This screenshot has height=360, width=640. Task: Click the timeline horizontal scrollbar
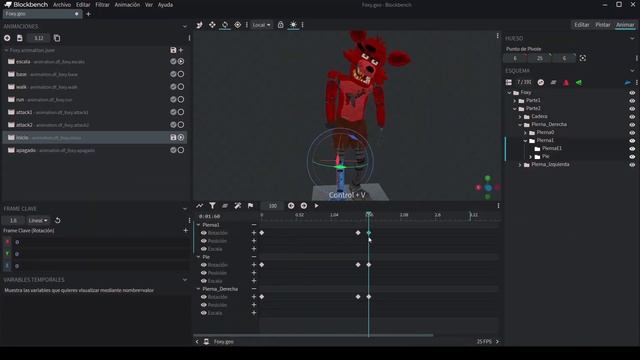coord(314,335)
